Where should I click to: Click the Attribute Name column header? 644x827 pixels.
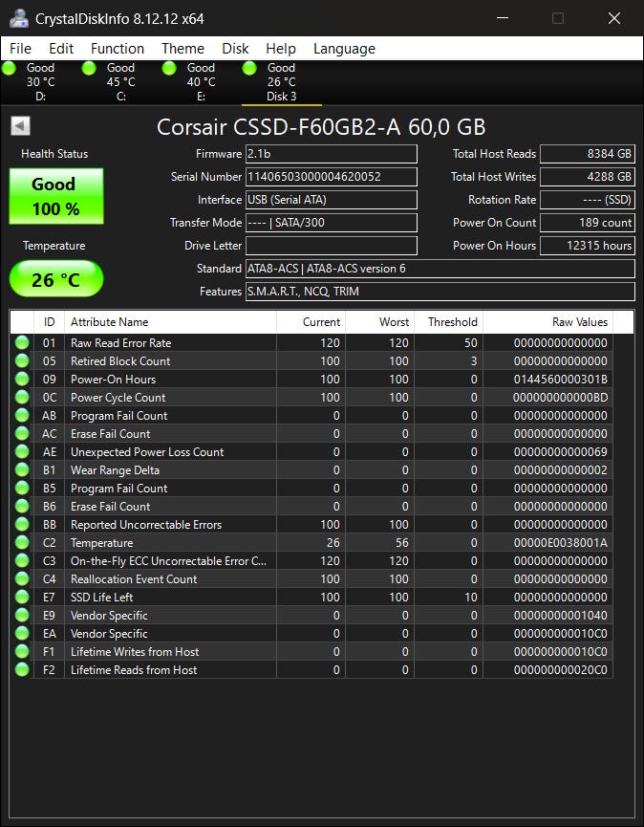click(x=170, y=322)
